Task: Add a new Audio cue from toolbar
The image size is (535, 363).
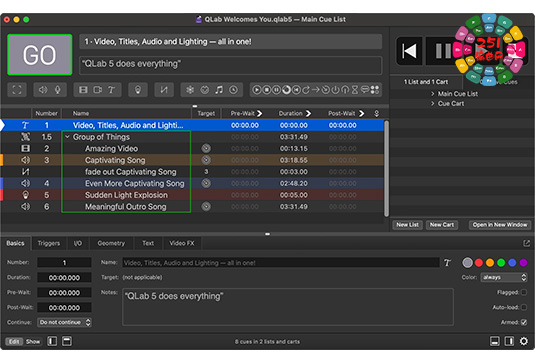Action: click(43, 90)
